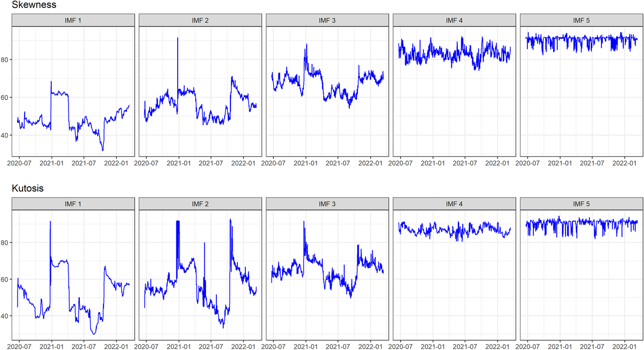
Task: Click y-axis label 60 in Skewness row
Action: pyautogui.click(x=5, y=97)
